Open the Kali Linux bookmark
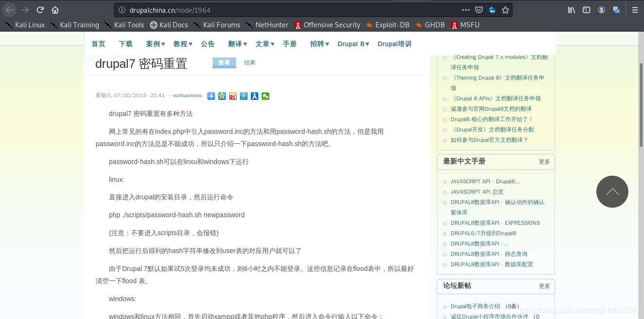The height and width of the screenshot is (319, 644). [x=25, y=25]
